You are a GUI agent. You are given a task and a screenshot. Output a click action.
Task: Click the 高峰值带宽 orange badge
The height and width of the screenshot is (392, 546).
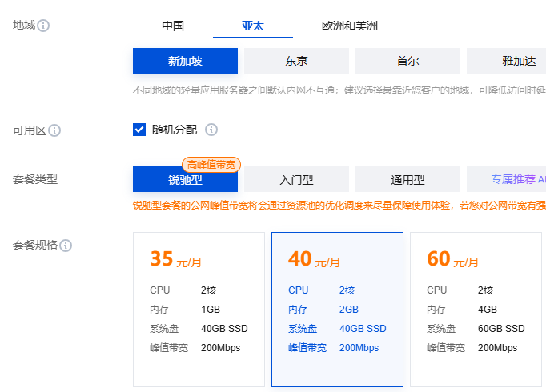tap(211, 165)
